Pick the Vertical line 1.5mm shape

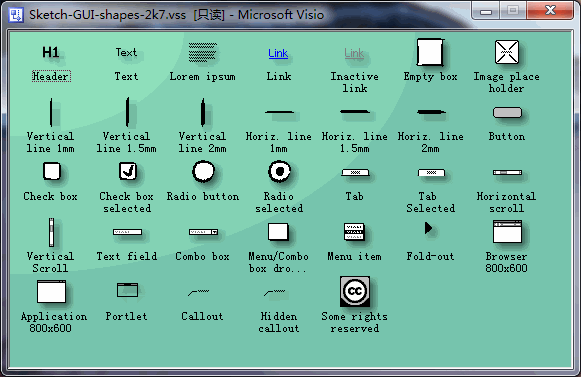point(127,112)
